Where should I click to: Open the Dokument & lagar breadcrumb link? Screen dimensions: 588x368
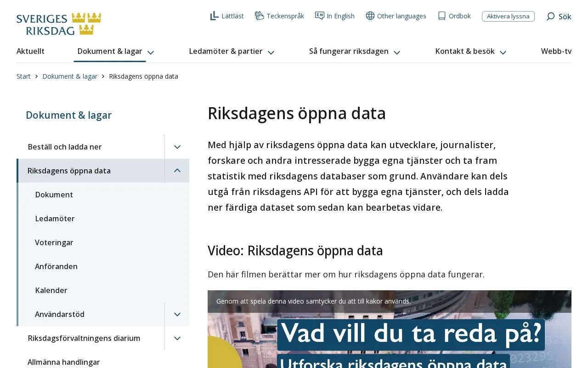(70, 76)
